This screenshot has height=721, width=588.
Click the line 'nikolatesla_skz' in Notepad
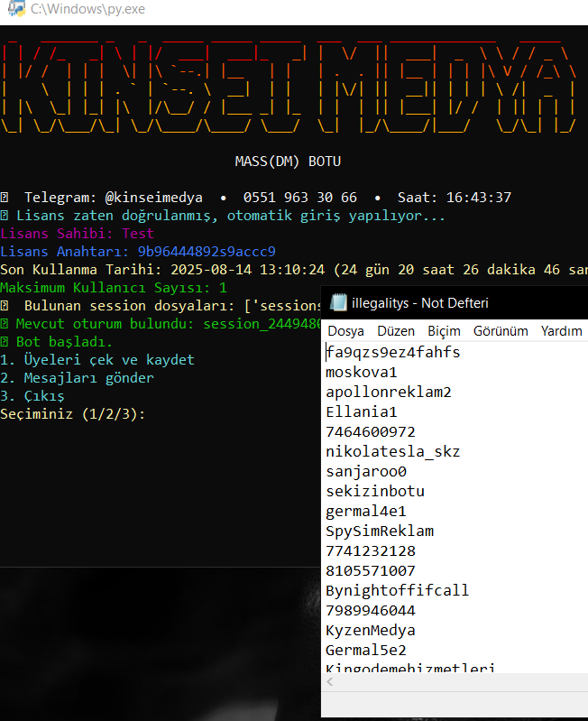point(393,451)
